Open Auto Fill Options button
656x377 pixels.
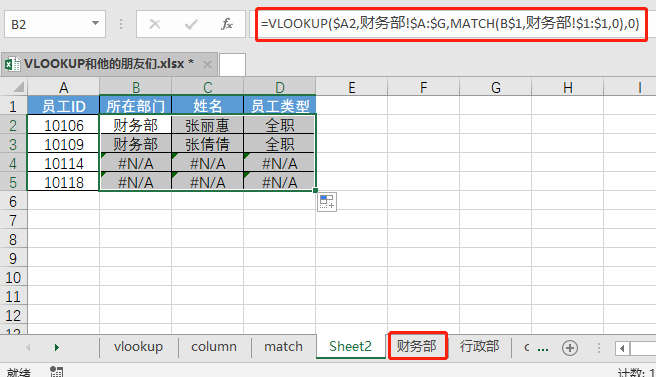(x=327, y=202)
